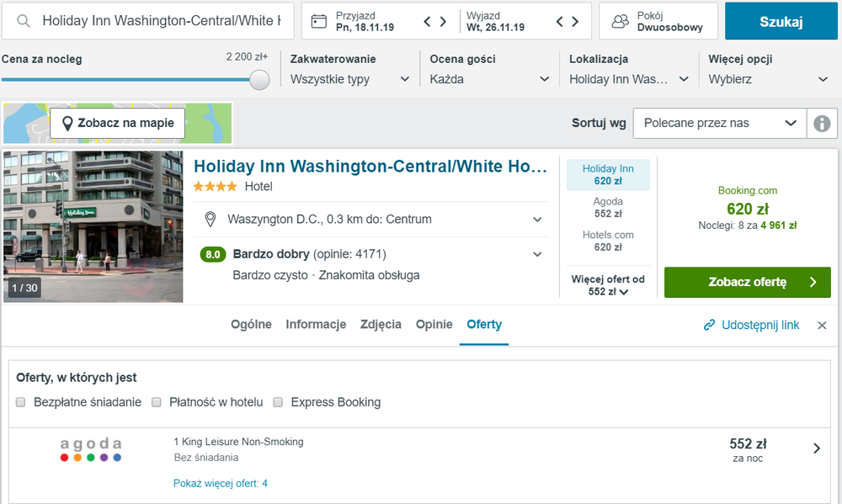The image size is (842, 504).
Task: Open Zakwaterowanie type dropdown
Action: click(350, 79)
